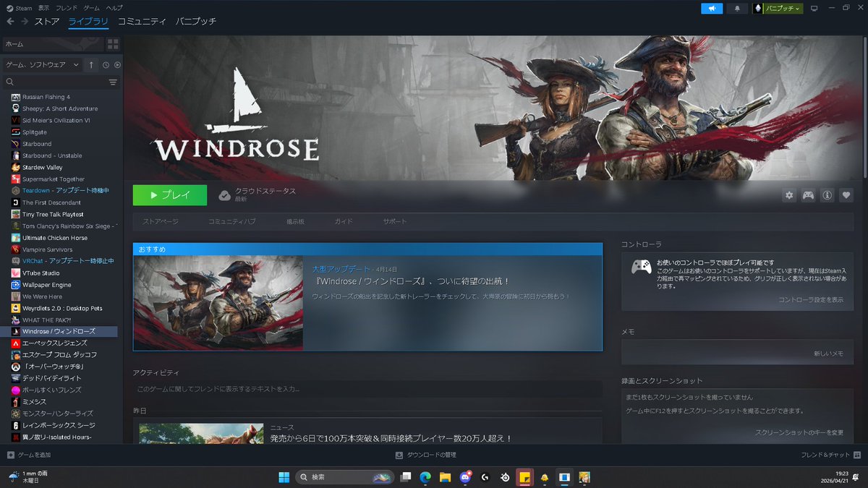
Task: Open the コミュニティハブ link
Action: 232,221
